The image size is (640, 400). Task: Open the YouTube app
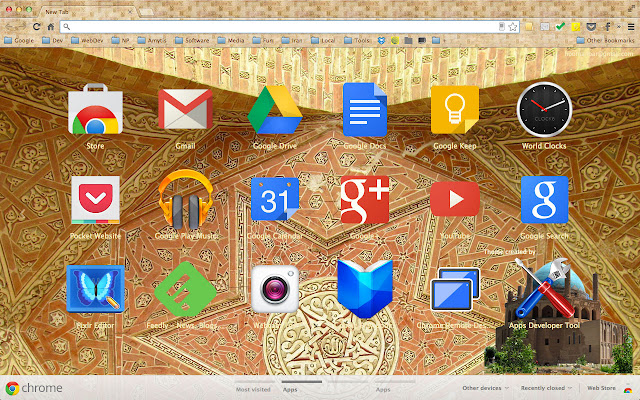455,199
